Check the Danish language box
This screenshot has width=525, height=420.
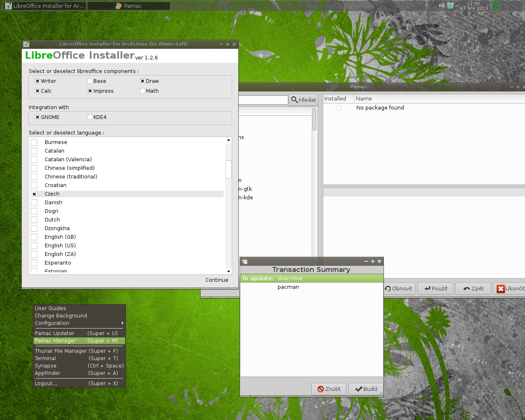(x=34, y=203)
